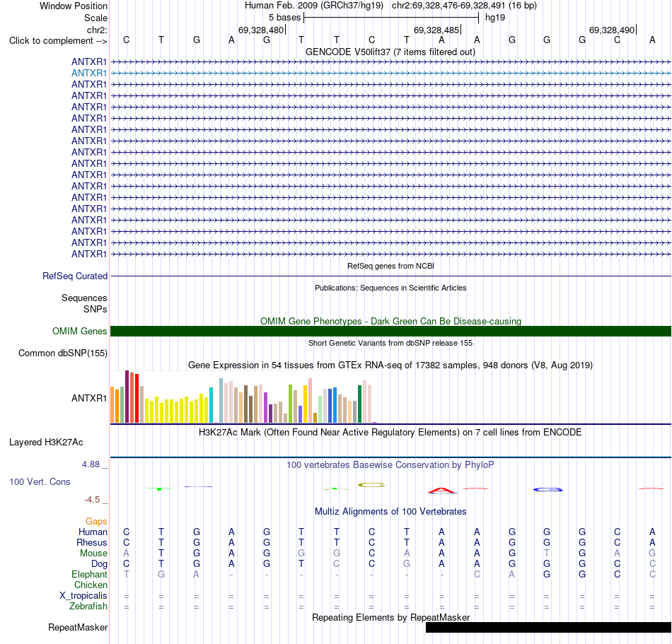The image size is (672, 644).
Task: Click the X_tropicalis alignment row label
Action: tap(83, 596)
